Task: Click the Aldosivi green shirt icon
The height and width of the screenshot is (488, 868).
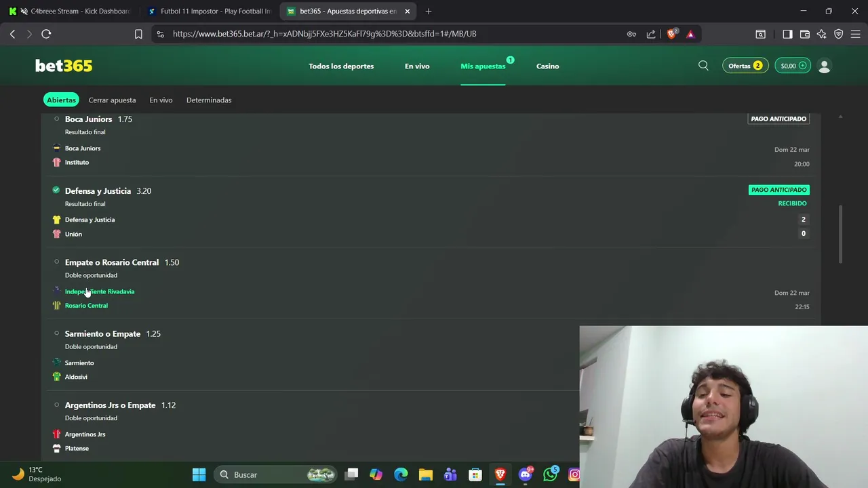Action: [x=56, y=377]
